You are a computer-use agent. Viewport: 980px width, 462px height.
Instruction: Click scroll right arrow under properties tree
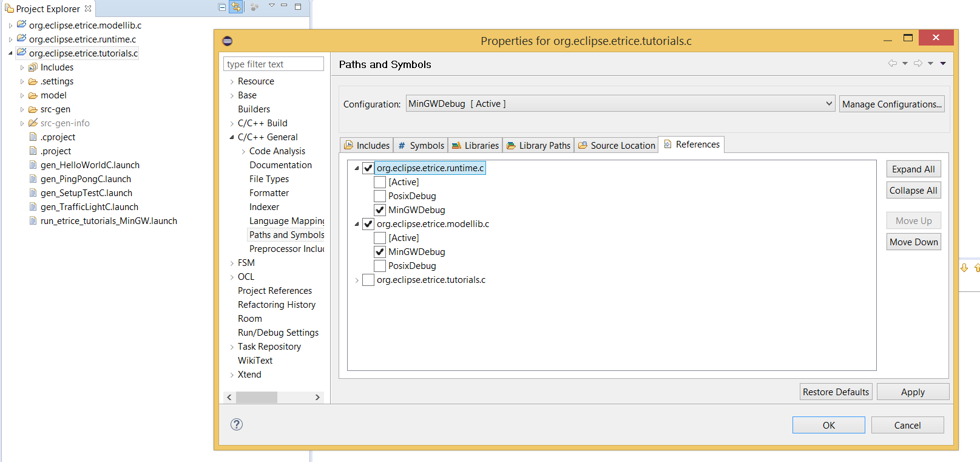317,397
